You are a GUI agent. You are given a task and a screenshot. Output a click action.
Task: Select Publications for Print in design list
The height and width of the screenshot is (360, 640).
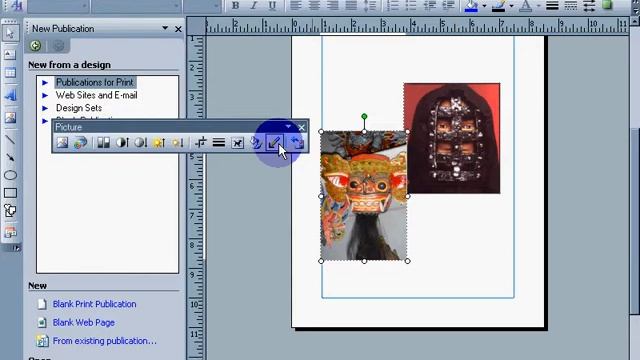click(x=95, y=82)
